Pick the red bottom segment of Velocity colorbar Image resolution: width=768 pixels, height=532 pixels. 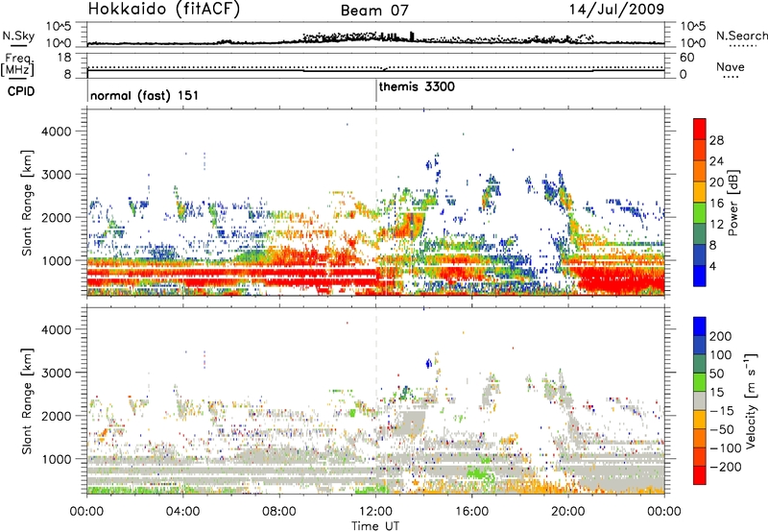[700, 475]
